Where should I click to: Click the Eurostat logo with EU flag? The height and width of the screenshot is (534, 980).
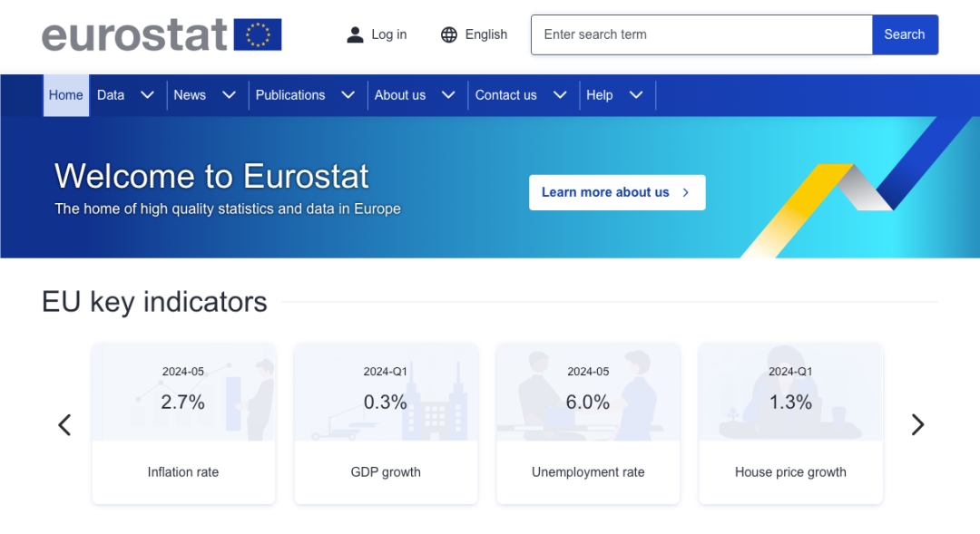click(x=162, y=34)
